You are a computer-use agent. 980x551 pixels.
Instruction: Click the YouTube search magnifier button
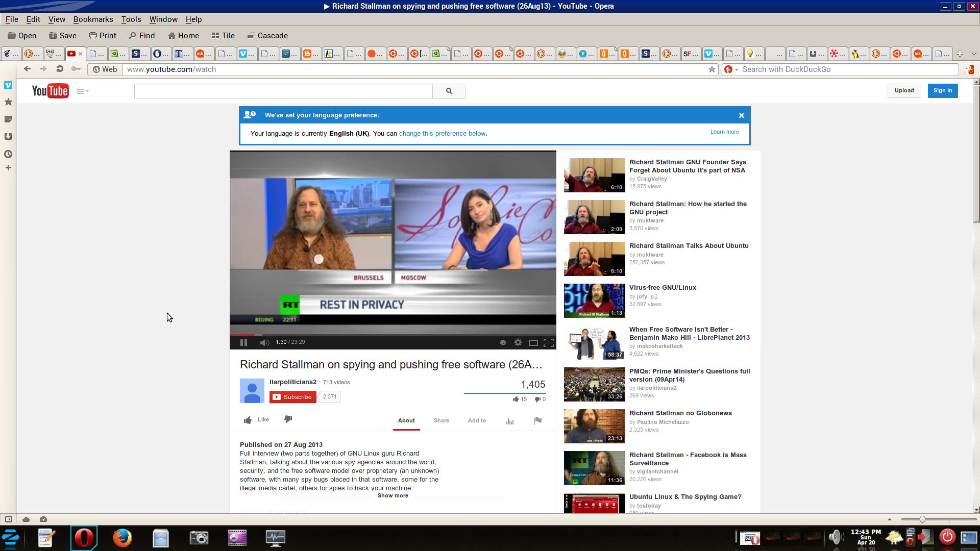(449, 91)
